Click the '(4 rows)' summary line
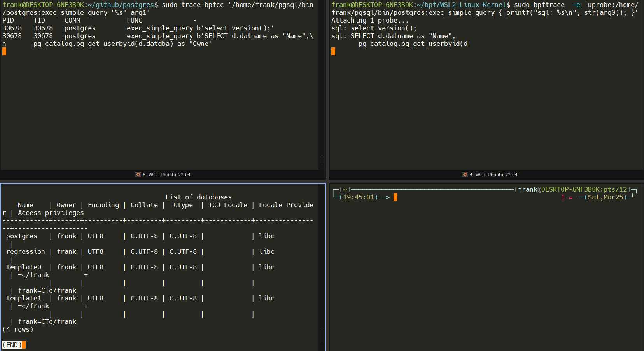 click(x=18, y=329)
